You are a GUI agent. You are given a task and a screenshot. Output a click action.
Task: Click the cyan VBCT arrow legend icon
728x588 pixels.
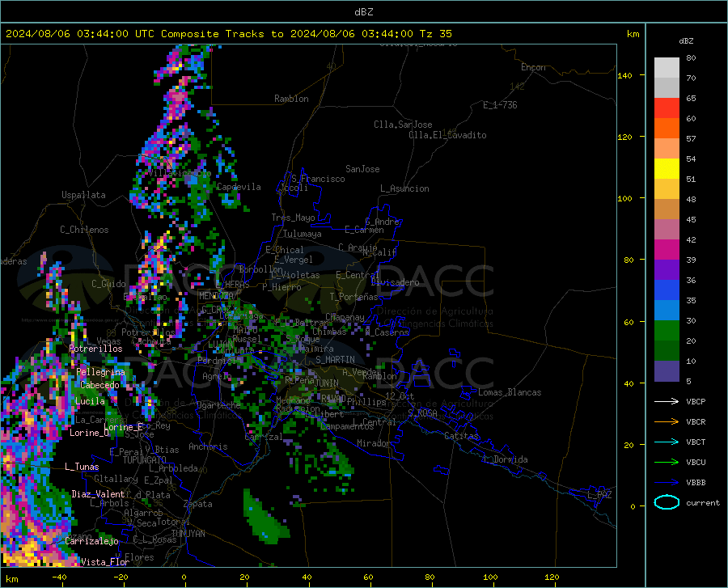(667, 442)
